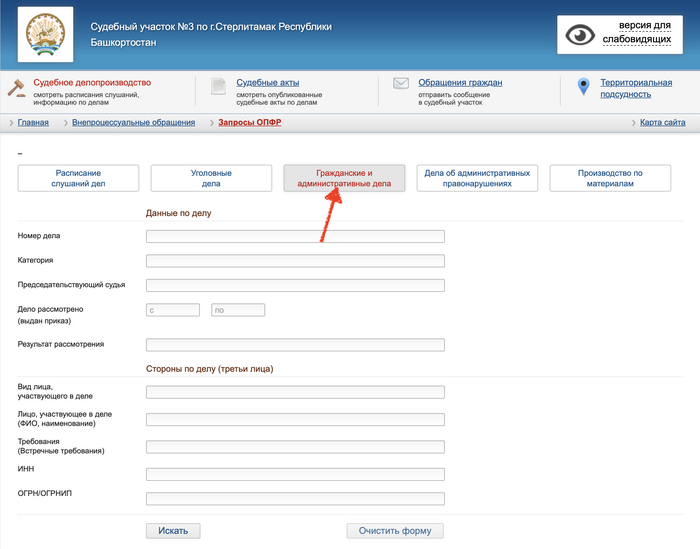Click the gavel icon near Судебное делопроизводство

[x=17, y=88]
